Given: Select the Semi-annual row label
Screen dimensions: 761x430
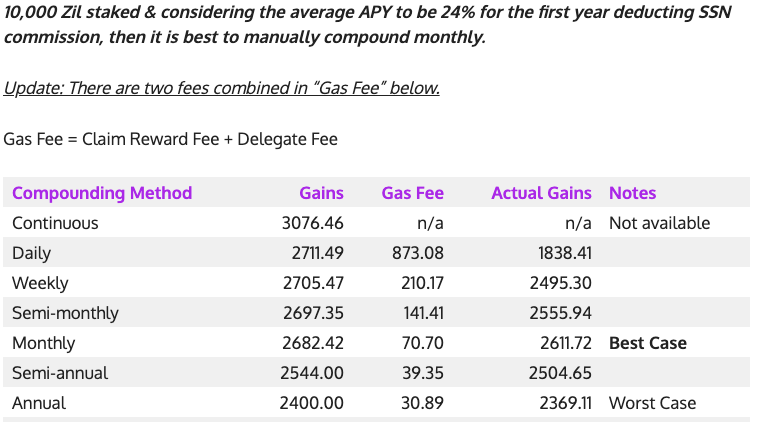Looking at the screenshot, I should [60, 373].
